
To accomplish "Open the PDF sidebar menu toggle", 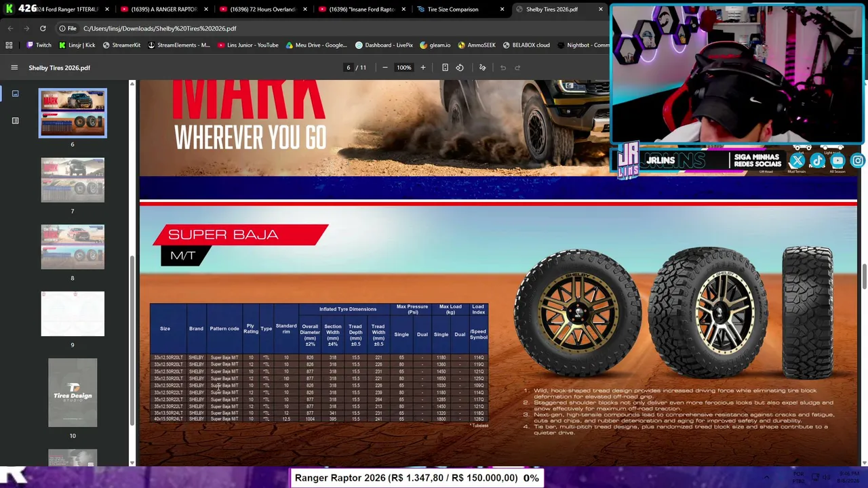I will 14,67.
